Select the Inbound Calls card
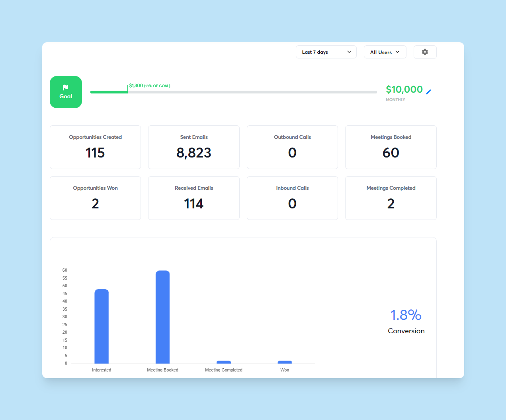 click(292, 198)
